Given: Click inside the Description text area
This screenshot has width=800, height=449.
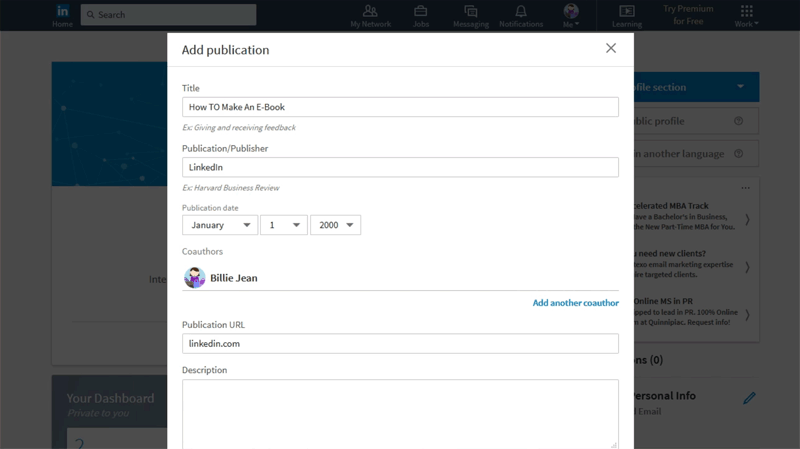Looking at the screenshot, I should 400,412.
